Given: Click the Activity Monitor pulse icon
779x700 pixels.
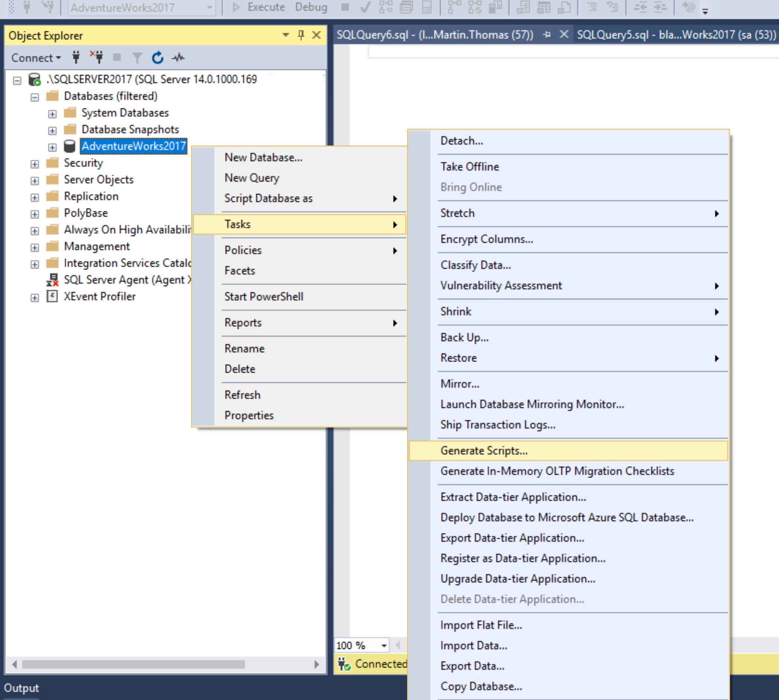Looking at the screenshot, I should click(x=178, y=58).
